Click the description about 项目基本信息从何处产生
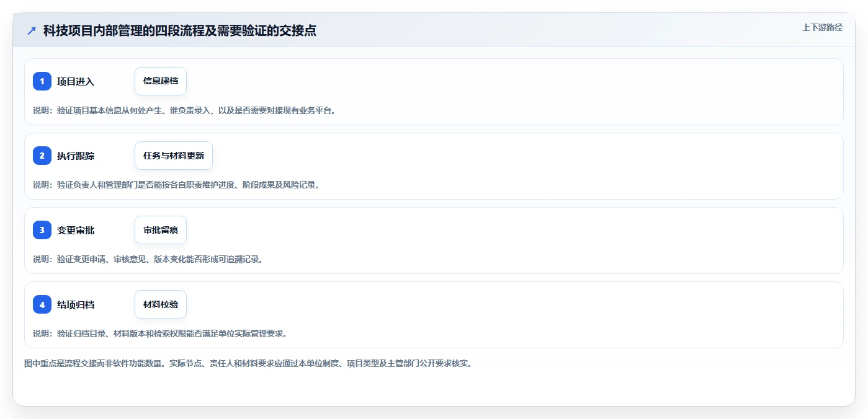 point(184,110)
